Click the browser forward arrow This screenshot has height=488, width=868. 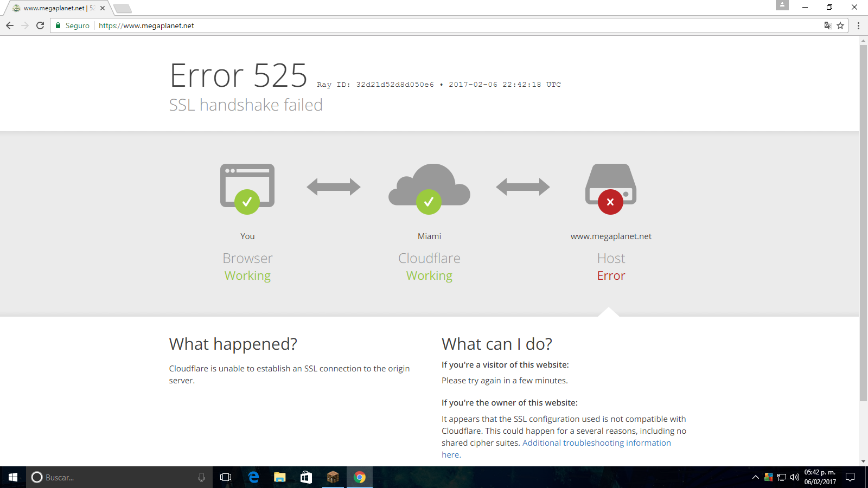point(25,25)
